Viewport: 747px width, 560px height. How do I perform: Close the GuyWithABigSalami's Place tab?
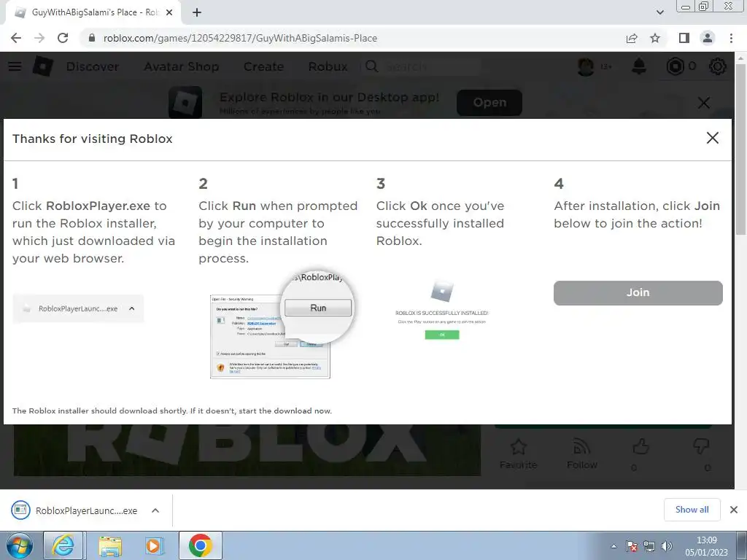coord(169,12)
